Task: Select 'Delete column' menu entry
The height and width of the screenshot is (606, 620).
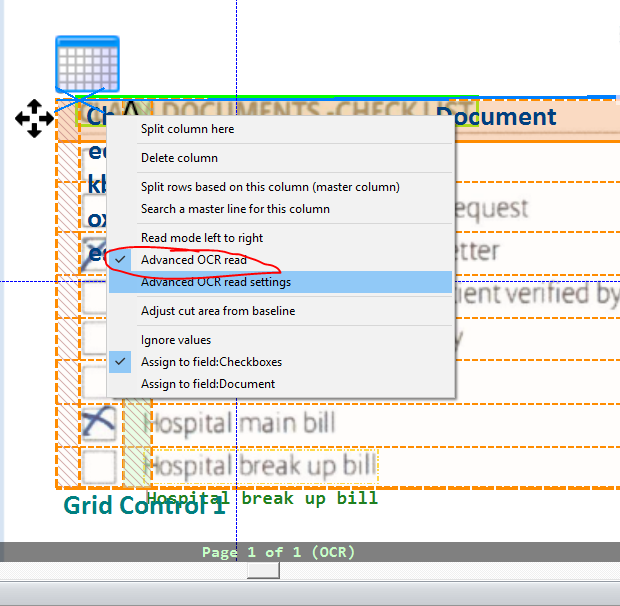Action: tap(179, 158)
